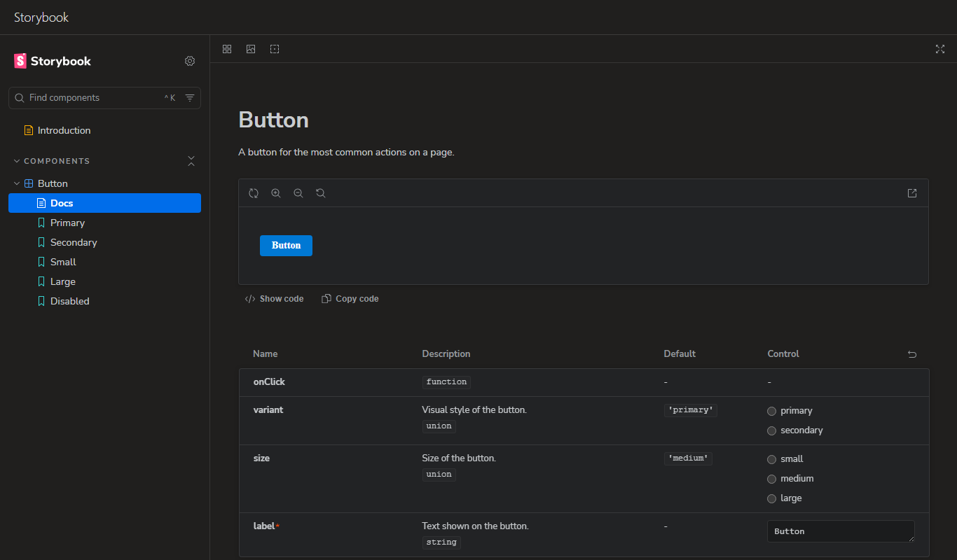Click the Find components search field
Screen dimensions: 957x560
(104, 98)
